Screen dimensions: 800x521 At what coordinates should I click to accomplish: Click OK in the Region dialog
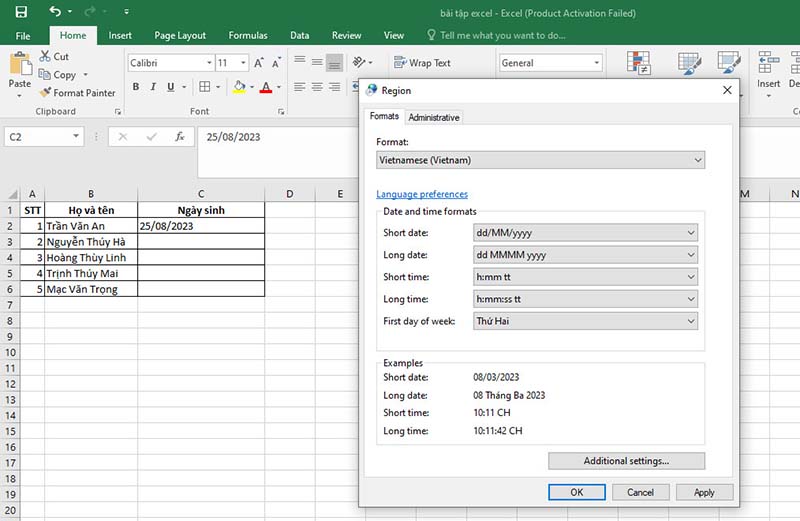tap(577, 492)
